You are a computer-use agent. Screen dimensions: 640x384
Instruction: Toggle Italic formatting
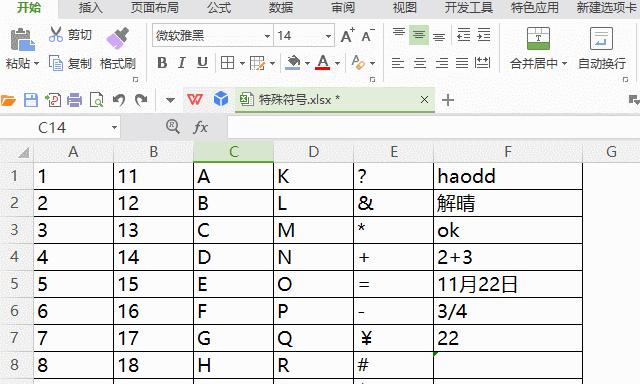pos(182,63)
